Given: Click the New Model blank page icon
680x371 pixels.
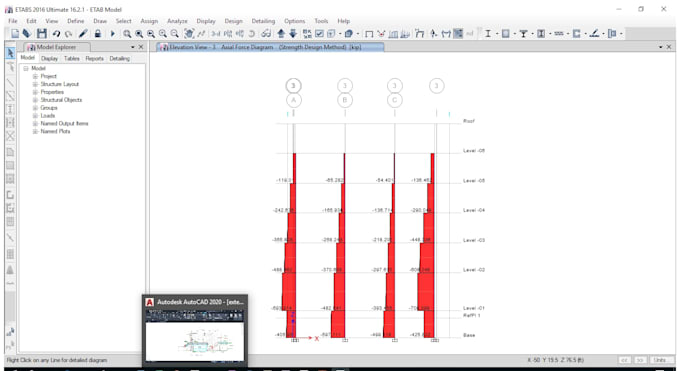Looking at the screenshot, I should [x=15, y=33].
